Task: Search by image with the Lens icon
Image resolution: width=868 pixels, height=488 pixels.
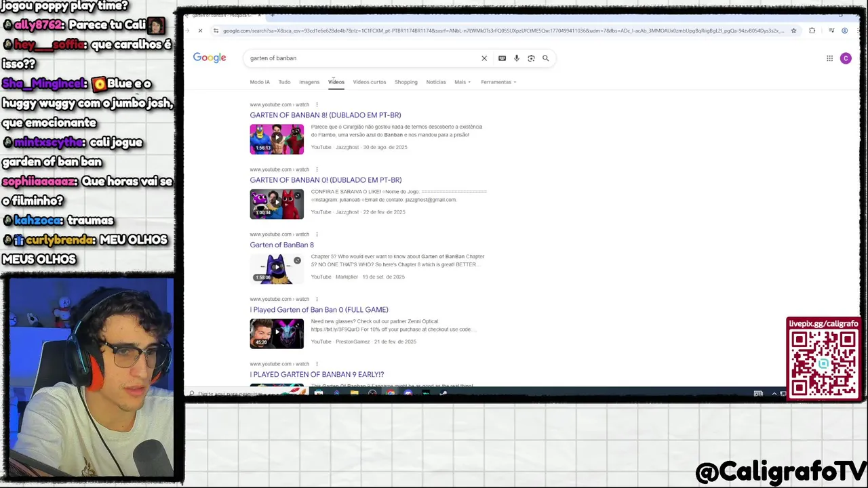Action: tap(531, 58)
